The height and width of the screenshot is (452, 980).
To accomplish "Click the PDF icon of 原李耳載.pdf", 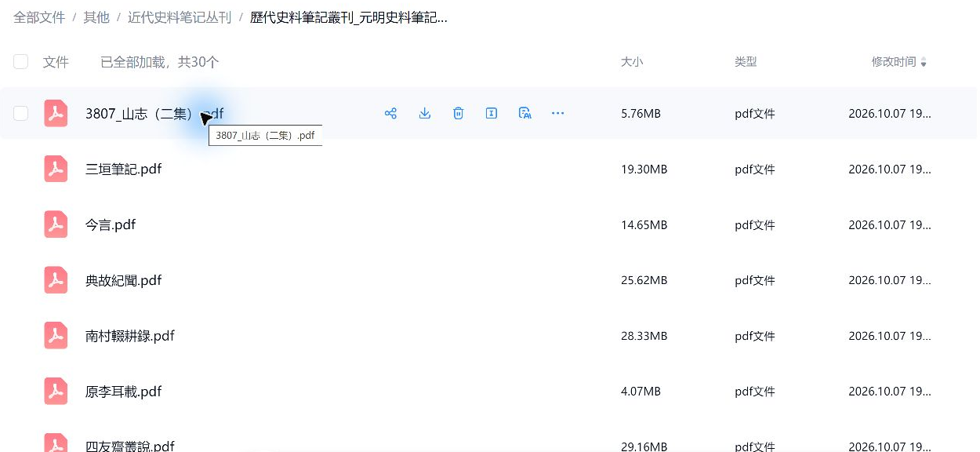I will click(x=56, y=392).
